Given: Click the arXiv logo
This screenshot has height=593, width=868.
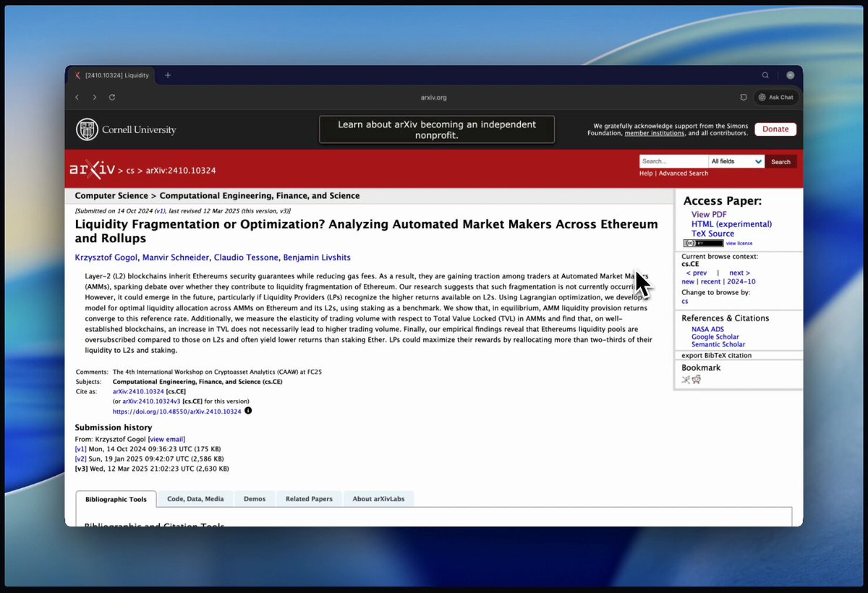Looking at the screenshot, I should point(92,169).
